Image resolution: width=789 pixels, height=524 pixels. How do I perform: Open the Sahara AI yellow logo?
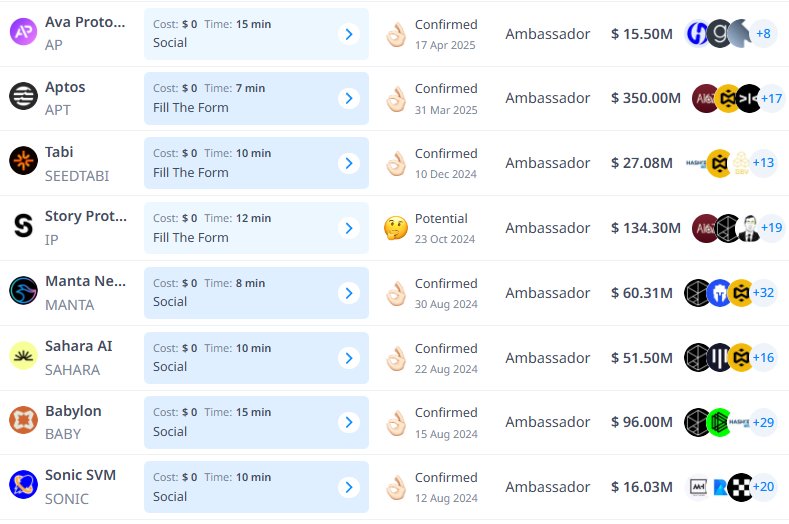(x=23, y=355)
